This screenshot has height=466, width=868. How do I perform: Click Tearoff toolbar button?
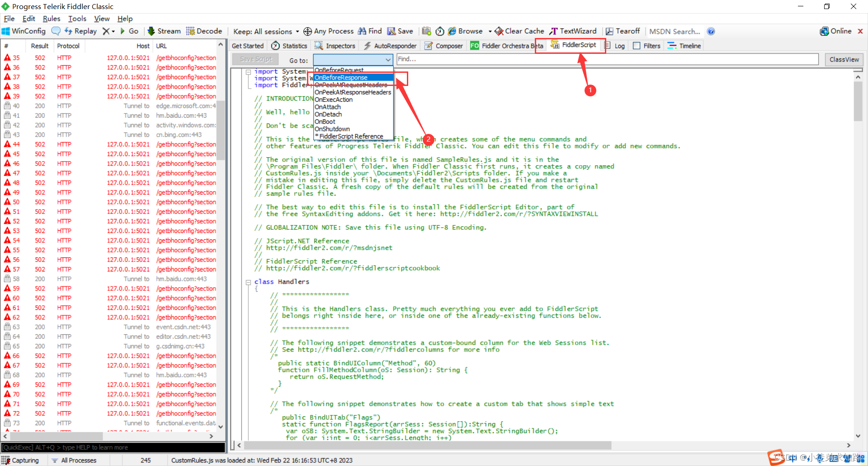pos(623,31)
